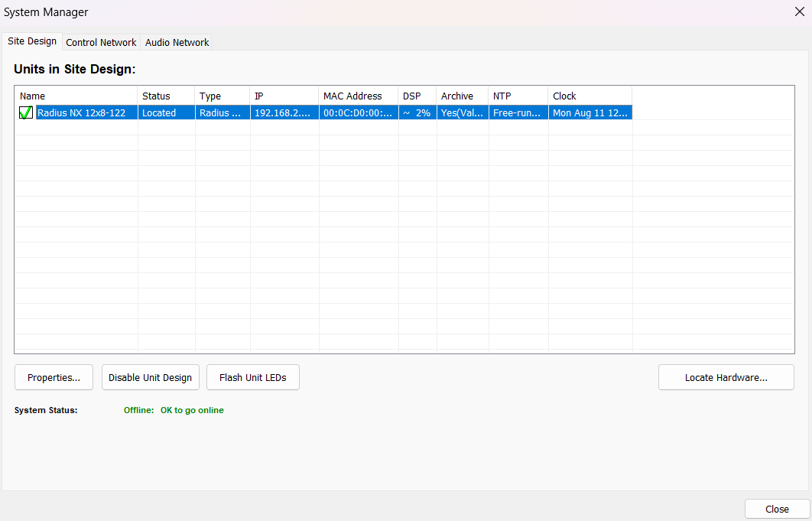Close the System Manager window with X

click(800, 12)
